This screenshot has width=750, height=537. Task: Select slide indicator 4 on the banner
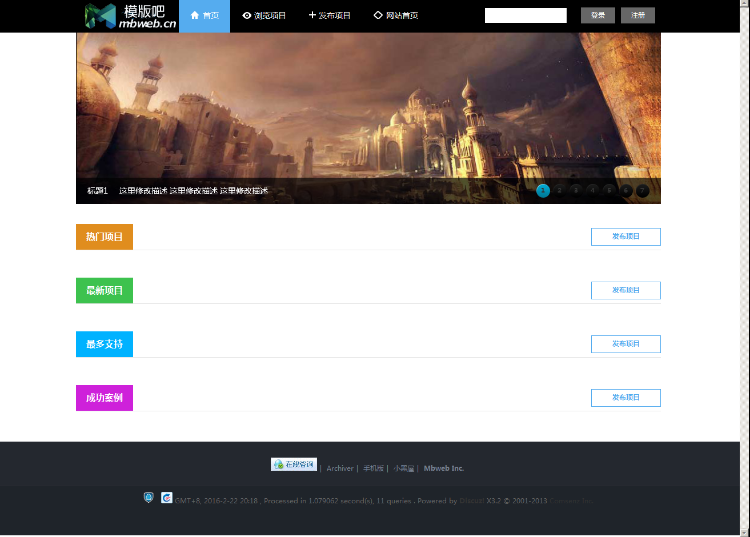593,191
